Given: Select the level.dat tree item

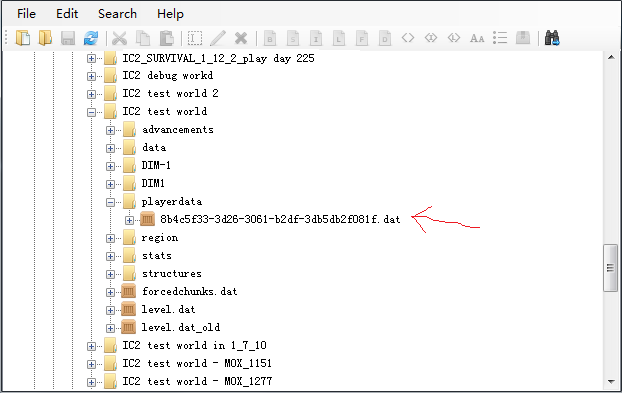Looking at the screenshot, I should [168, 309].
